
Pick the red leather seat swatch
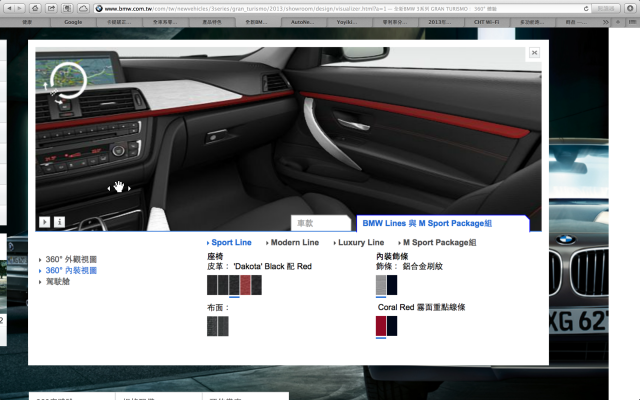coord(245,285)
